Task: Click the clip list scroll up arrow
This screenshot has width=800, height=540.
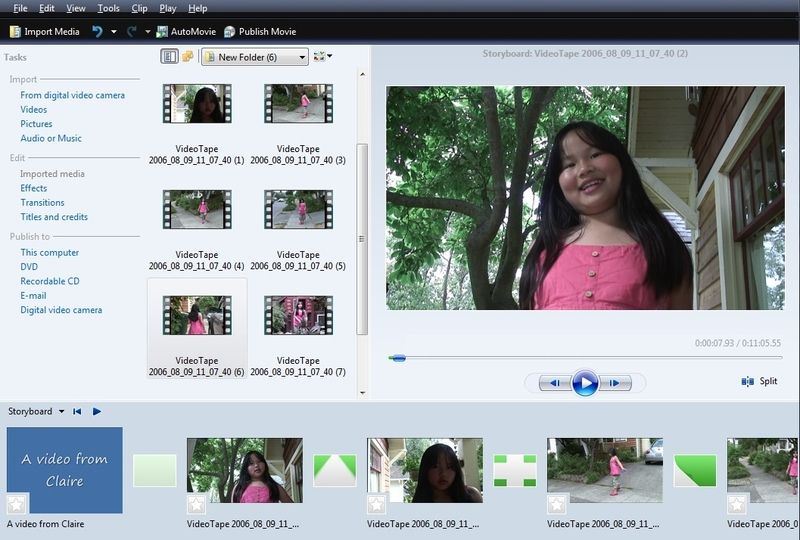Action: click(x=362, y=74)
